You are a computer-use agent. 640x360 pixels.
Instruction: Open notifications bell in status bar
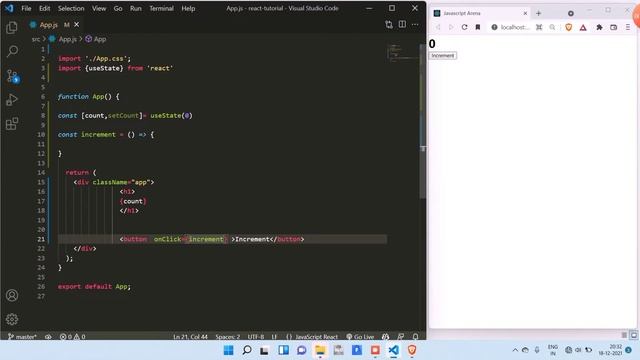point(416,337)
